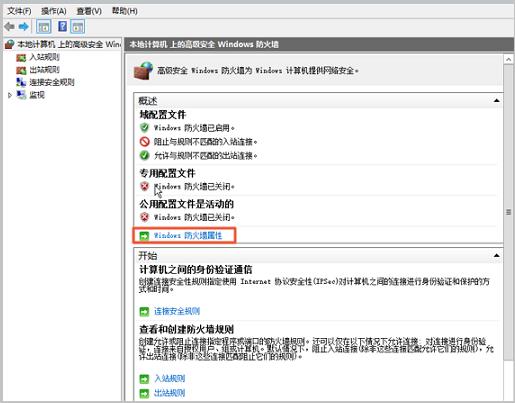Collapse the 概述 section
This screenshot has width=515, height=403.
(x=496, y=100)
